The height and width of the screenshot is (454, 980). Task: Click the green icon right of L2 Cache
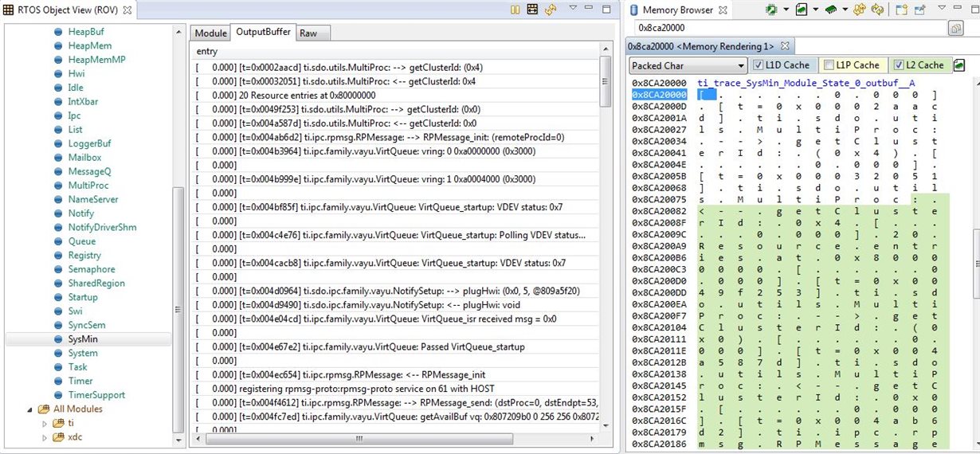pos(958,65)
